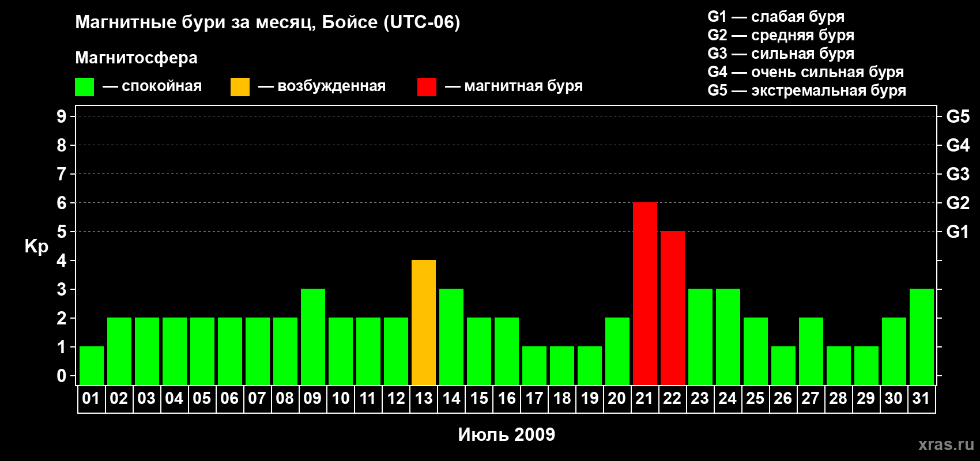Click the Kp axis value 9
The width and height of the screenshot is (980, 461).
(62, 116)
